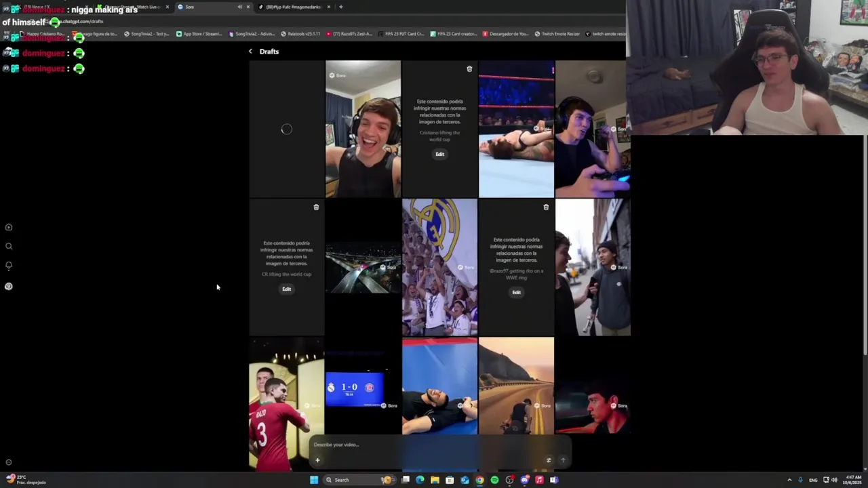The width and height of the screenshot is (868, 488).
Task: Open the close-up face night car draft
Action: pos(593,405)
